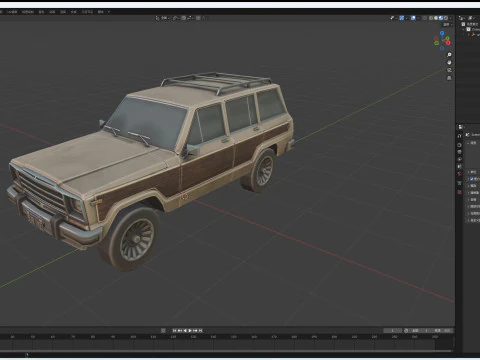This screenshot has height=360, width=480.
Task: Select the armature object in outliner
Action: pyautogui.click(x=475, y=34)
